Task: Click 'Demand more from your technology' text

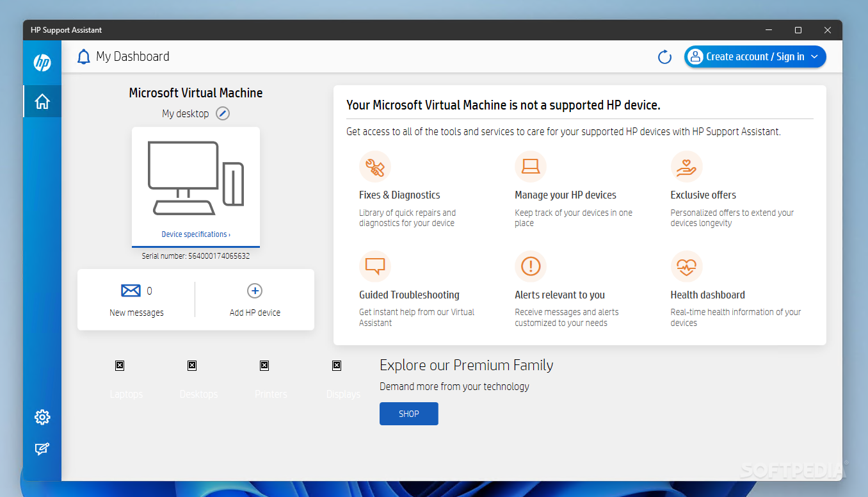Action: pyautogui.click(x=454, y=386)
